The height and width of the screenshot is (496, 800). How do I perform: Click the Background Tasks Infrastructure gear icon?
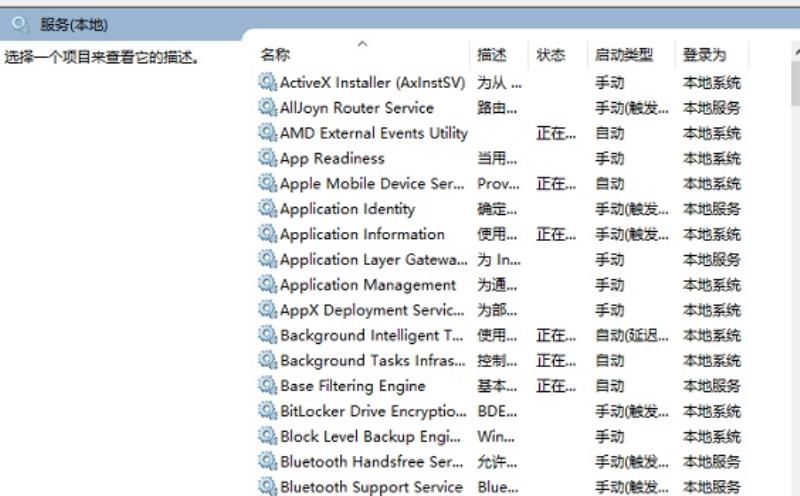pos(267,360)
